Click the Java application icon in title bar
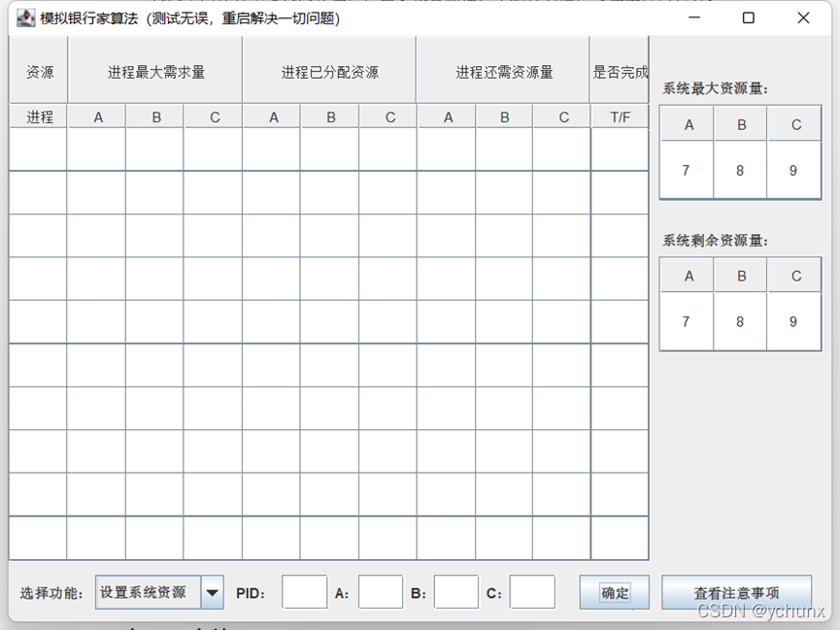Image resolution: width=840 pixels, height=630 pixels. coord(25,18)
